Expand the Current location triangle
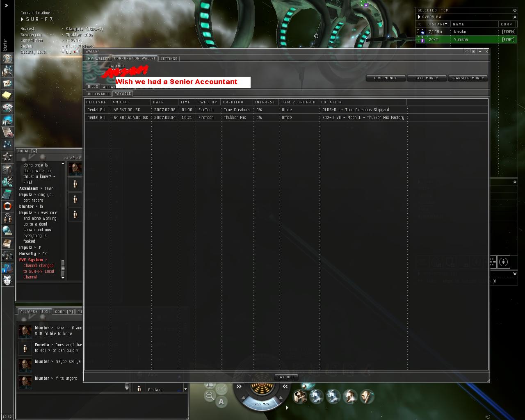Screen dimensions: 525x420 (x=22, y=19)
